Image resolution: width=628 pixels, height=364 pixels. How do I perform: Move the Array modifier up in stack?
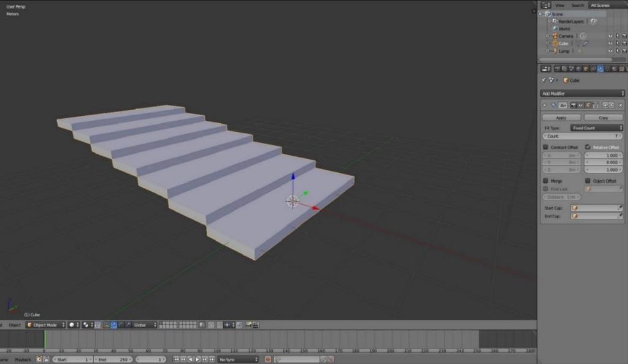tap(605, 105)
